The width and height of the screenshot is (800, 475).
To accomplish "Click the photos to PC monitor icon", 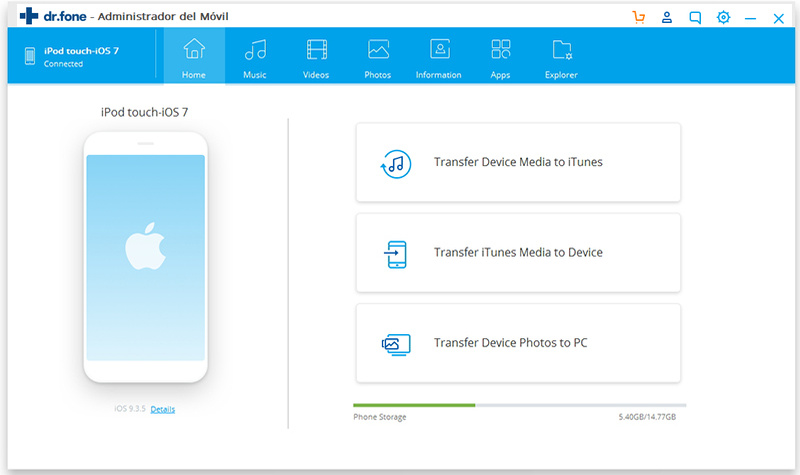I will pyautogui.click(x=396, y=345).
